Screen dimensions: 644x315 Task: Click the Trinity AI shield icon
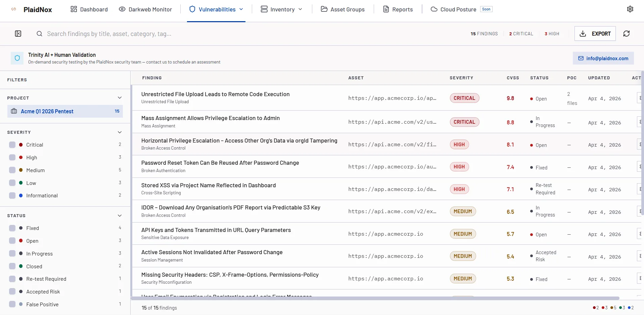(17, 58)
